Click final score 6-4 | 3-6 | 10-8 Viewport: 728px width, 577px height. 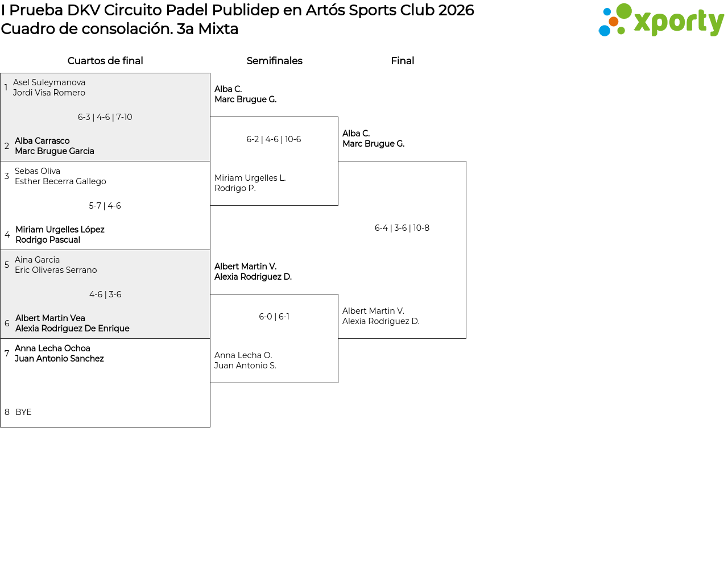[402, 228]
